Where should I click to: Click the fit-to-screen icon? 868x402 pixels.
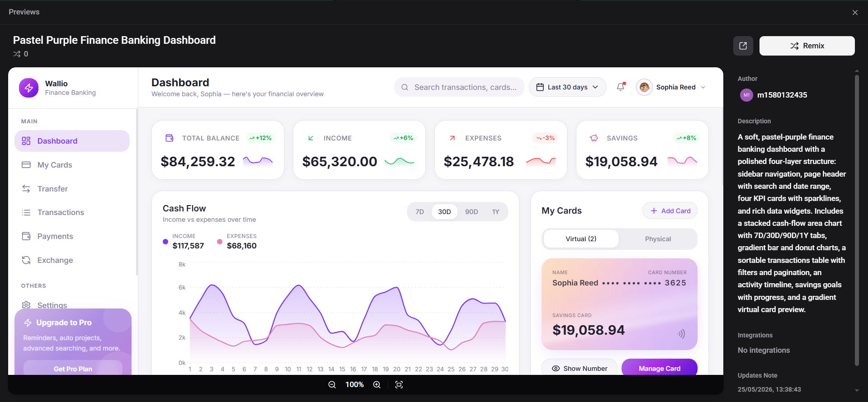click(399, 384)
